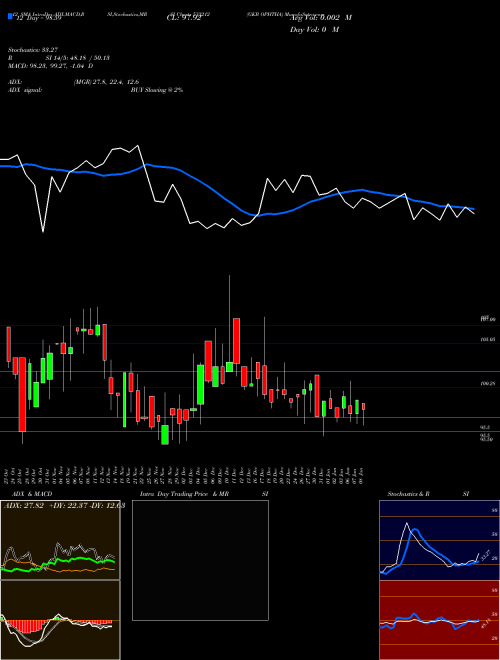Open the red RSI chart panel

[x=439, y=620]
